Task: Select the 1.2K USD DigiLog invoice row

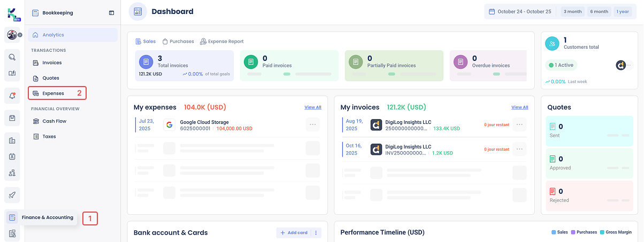Action: 434,150
